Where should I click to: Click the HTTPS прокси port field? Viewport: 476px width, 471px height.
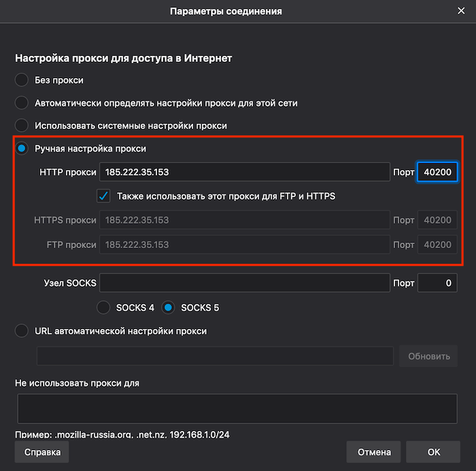click(x=437, y=220)
